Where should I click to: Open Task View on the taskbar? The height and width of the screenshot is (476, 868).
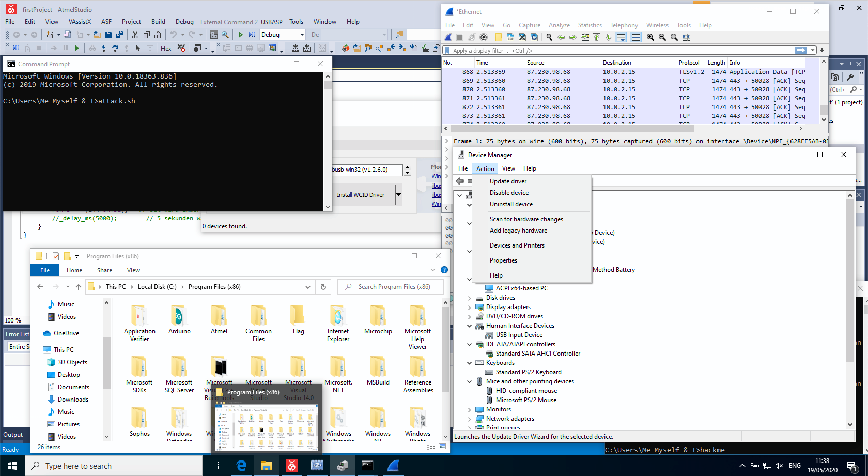[215, 466]
